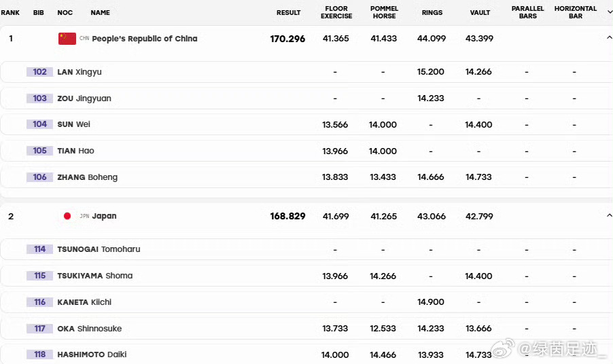
Task: Open athlete ZHANG Boheng
Action: (87, 177)
